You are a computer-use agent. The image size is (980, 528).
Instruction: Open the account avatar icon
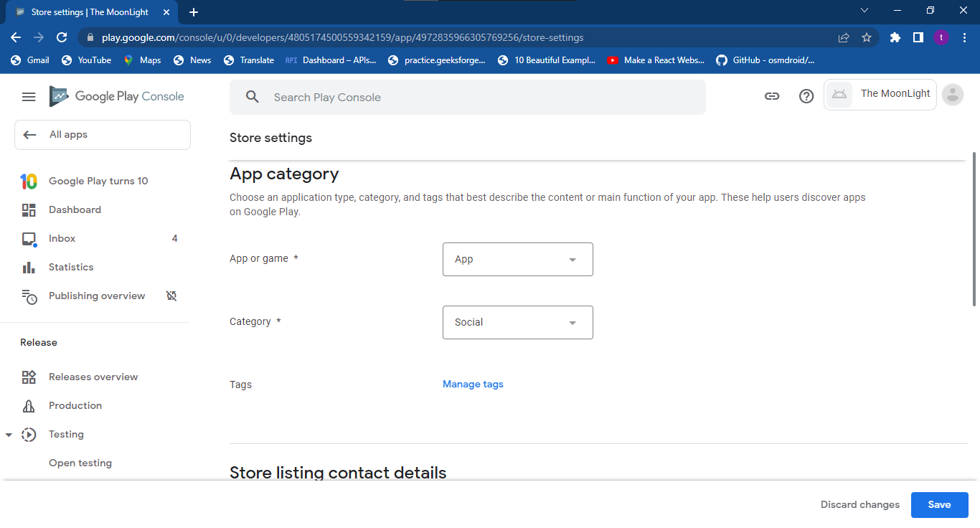click(x=953, y=95)
